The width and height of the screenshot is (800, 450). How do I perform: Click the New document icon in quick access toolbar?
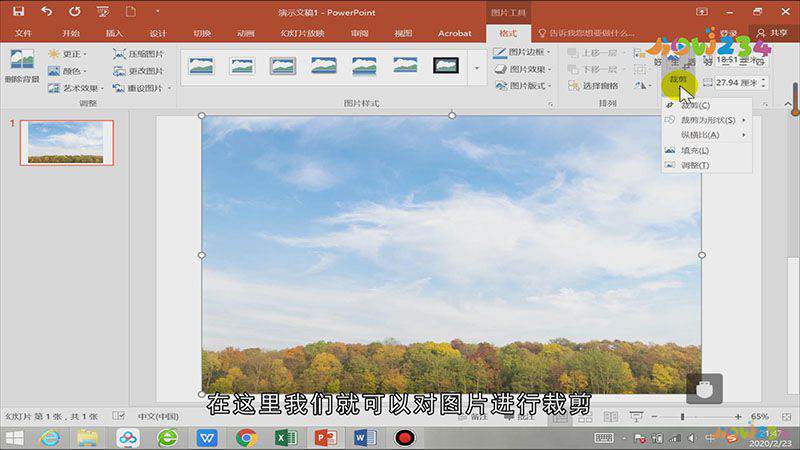tap(131, 11)
